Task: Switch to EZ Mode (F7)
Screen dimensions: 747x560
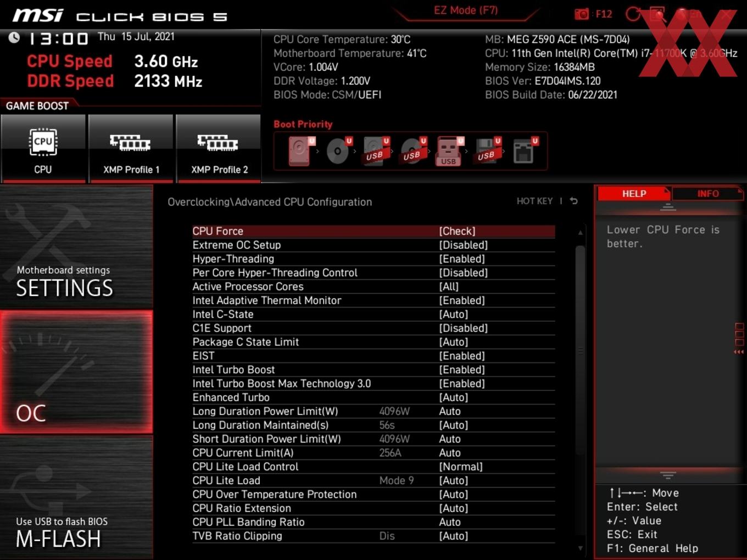Action: [x=466, y=10]
